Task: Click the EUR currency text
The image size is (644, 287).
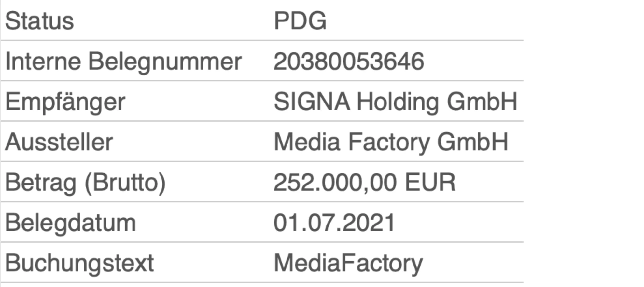Action: tap(430, 183)
